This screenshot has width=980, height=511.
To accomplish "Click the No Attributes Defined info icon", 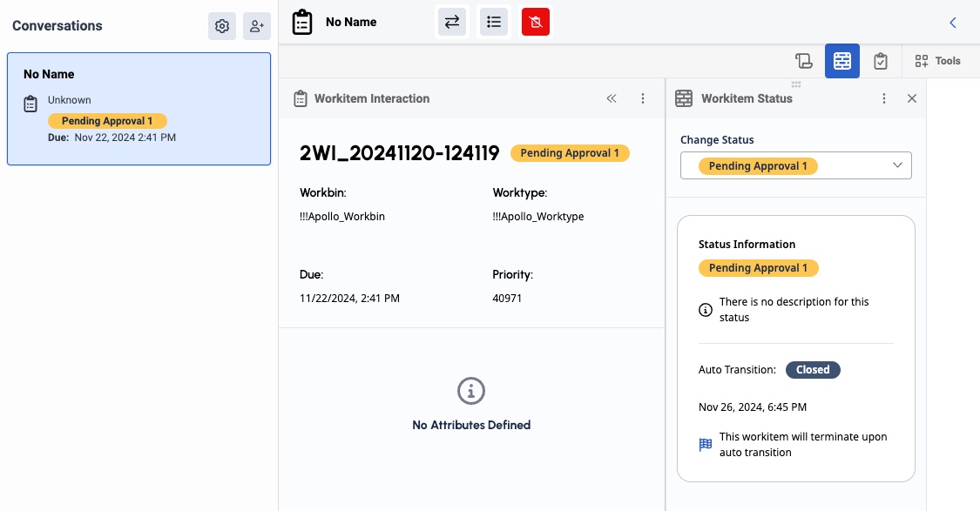I will tap(471, 391).
